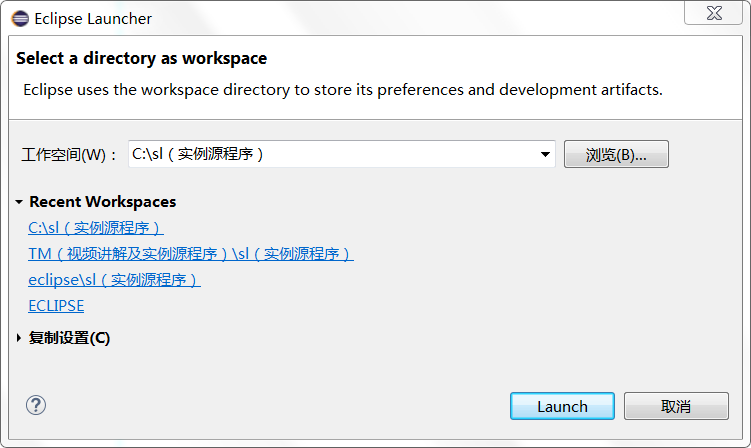Click inside the workspace path text field
The image size is (751, 448).
click(333, 154)
